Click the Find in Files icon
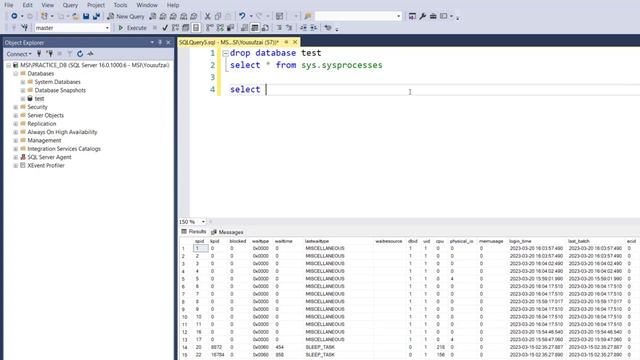The image size is (640, 360). point(308,16)
